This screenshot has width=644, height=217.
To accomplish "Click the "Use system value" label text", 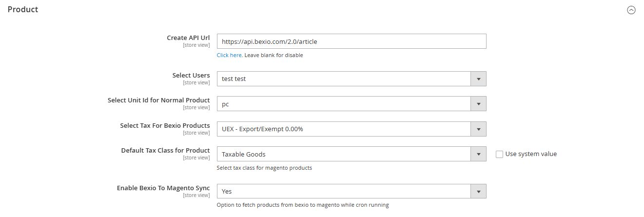I will 531,154.
